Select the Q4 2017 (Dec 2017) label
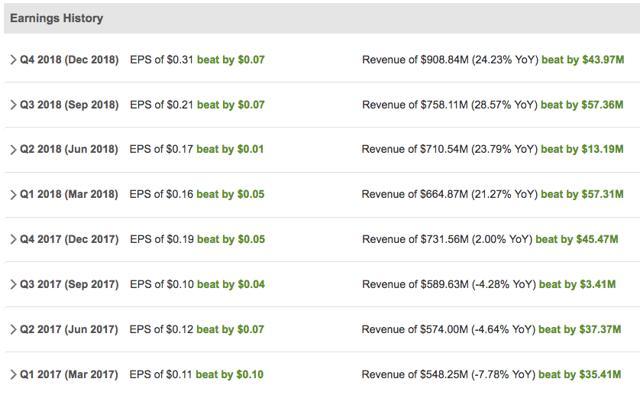The width and height of the screenshot is (640, 395). tap(69, 240)
